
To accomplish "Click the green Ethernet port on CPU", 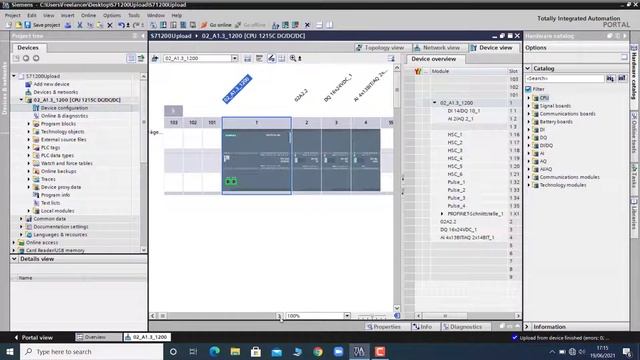I will point(231,181).
